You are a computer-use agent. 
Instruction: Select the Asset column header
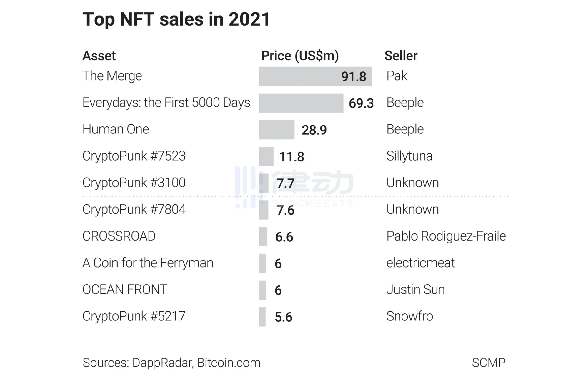click(x=99, y=56)
